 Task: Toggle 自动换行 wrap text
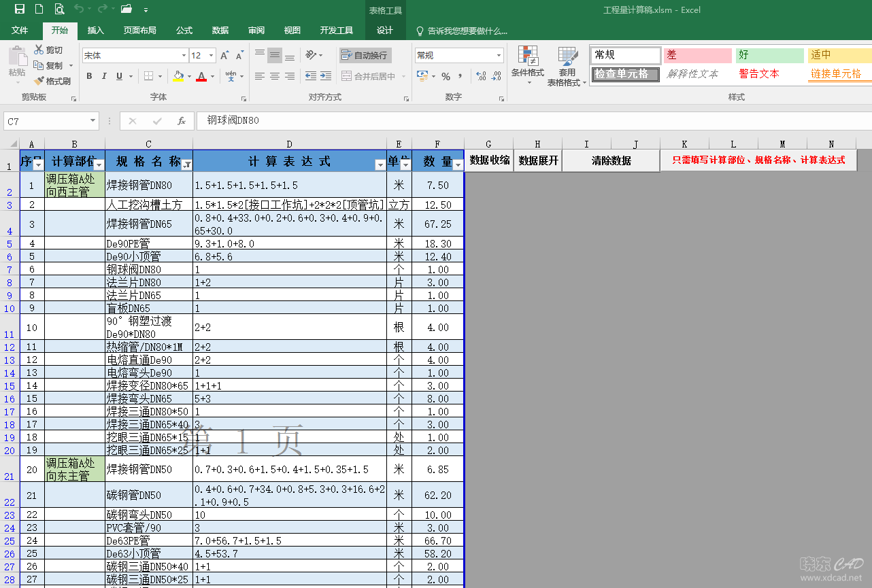(365, 55)
